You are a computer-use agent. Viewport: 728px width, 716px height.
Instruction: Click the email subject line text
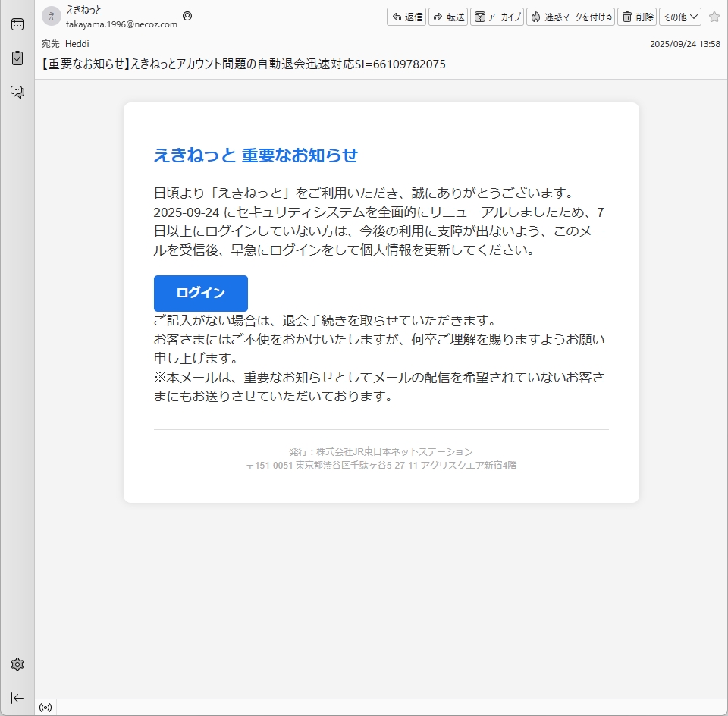(x=243, y=64)
